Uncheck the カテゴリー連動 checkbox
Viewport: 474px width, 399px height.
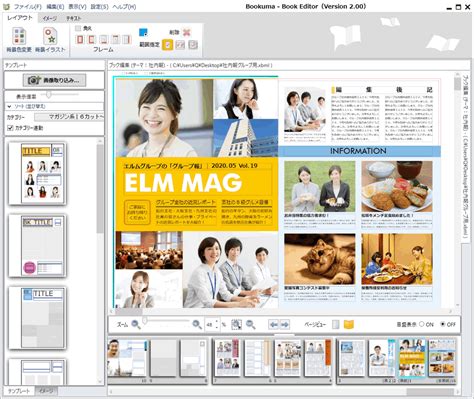pos(10,128)
